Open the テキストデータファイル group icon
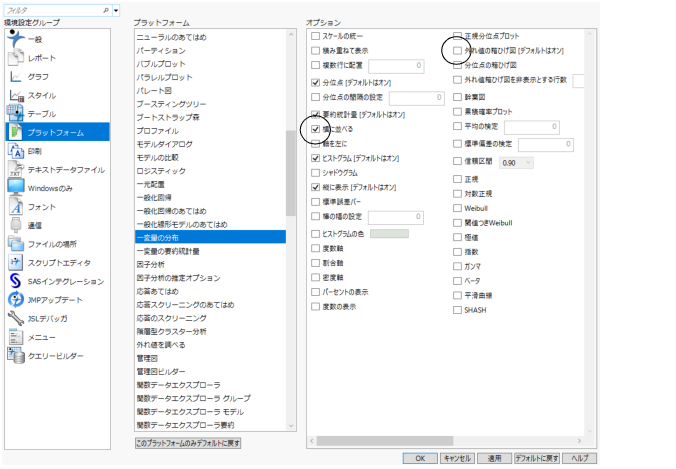Screen dimensions: 676x469 point(16,169)
